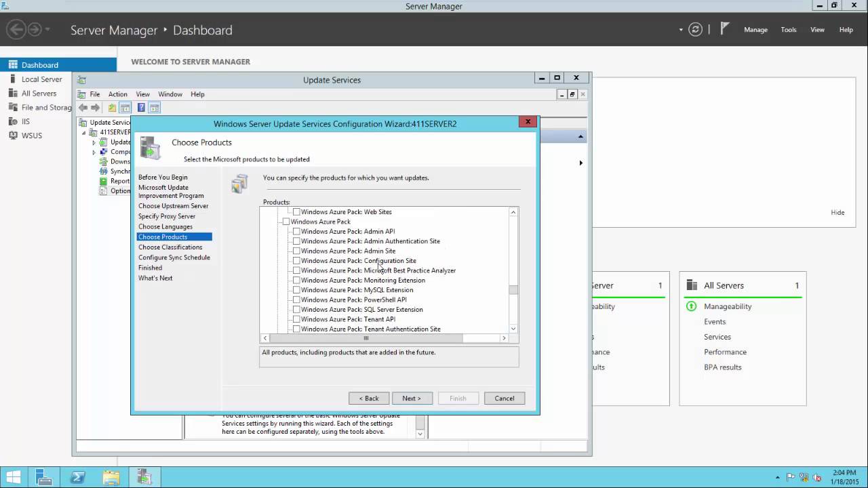Check Windows Azure Pack: Admin Authentication Site
Viewport: 868px width, 488px height.
296,241
